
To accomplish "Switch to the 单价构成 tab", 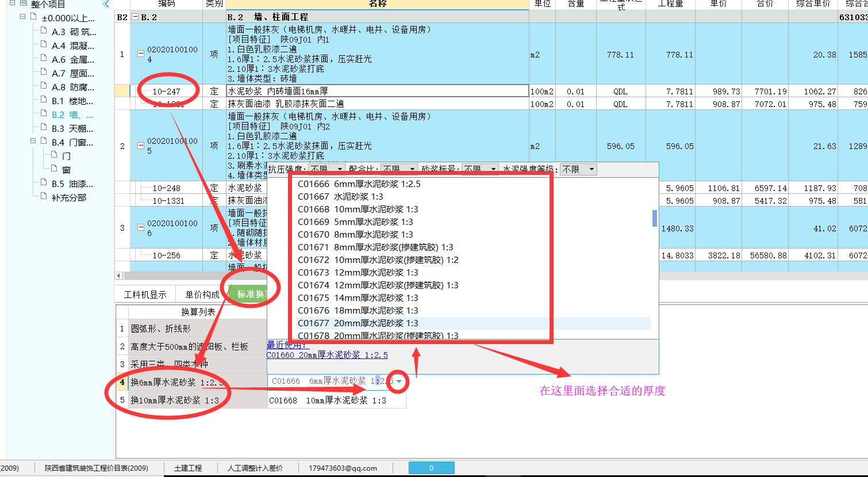I will point(202,295).
